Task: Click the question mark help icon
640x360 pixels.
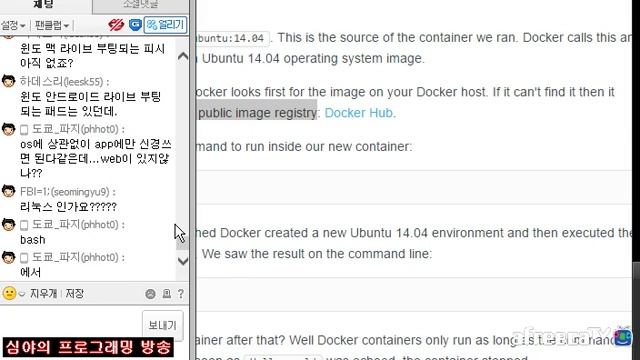Action: coord(181,294)
